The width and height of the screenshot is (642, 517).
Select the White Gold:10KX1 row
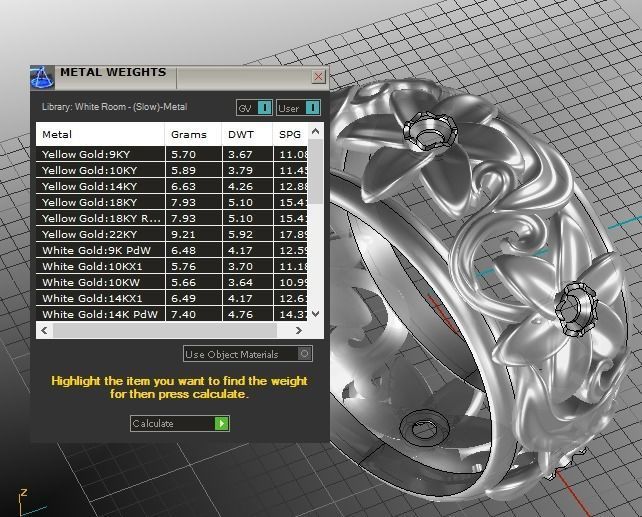[x=172, y=266]
